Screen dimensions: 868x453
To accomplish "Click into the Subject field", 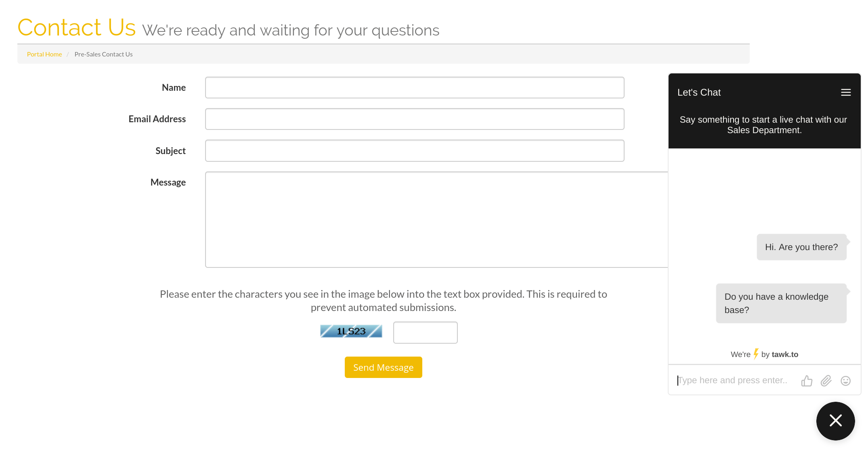I will pos(415,151).
